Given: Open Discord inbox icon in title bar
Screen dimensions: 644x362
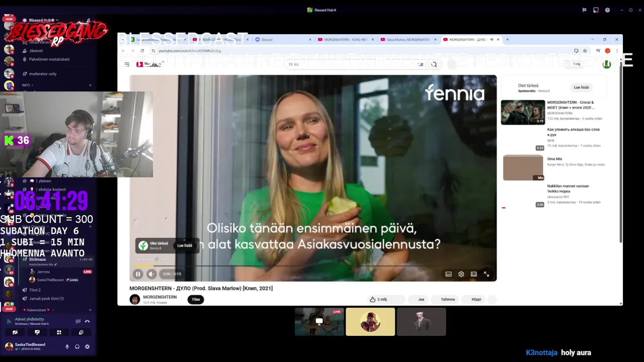Looking at the screenshot, I should 596,10.
